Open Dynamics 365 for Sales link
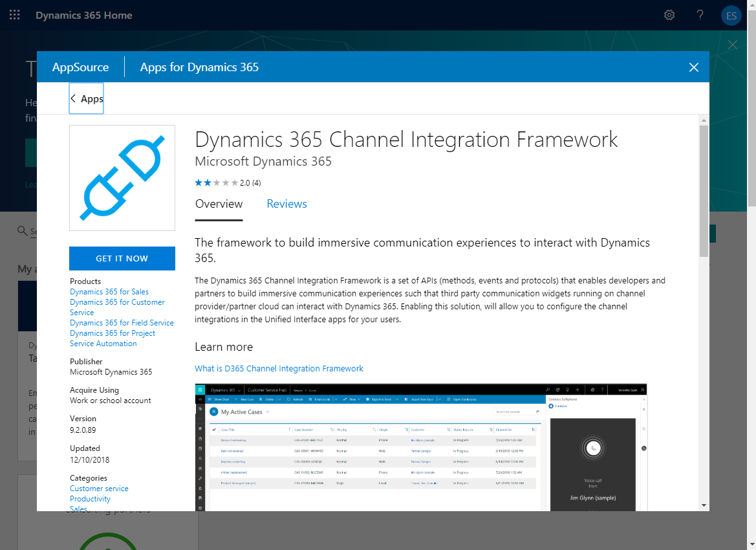Screen dimensions: 756x550 [109, 292]
